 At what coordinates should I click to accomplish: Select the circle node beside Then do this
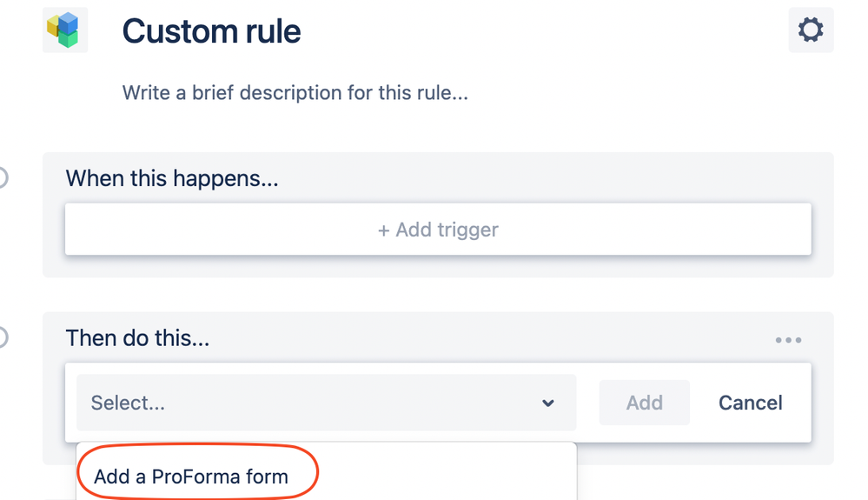(2, 337)
